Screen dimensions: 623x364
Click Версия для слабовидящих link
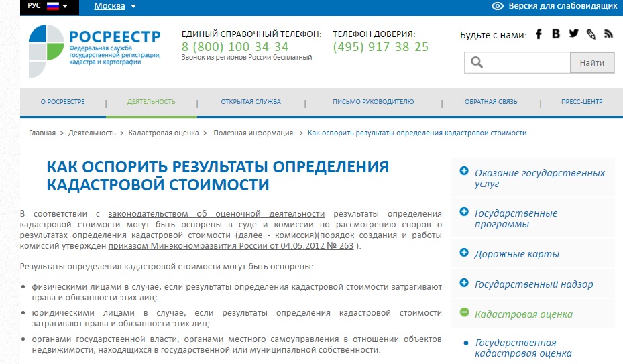tap(563, 6)
